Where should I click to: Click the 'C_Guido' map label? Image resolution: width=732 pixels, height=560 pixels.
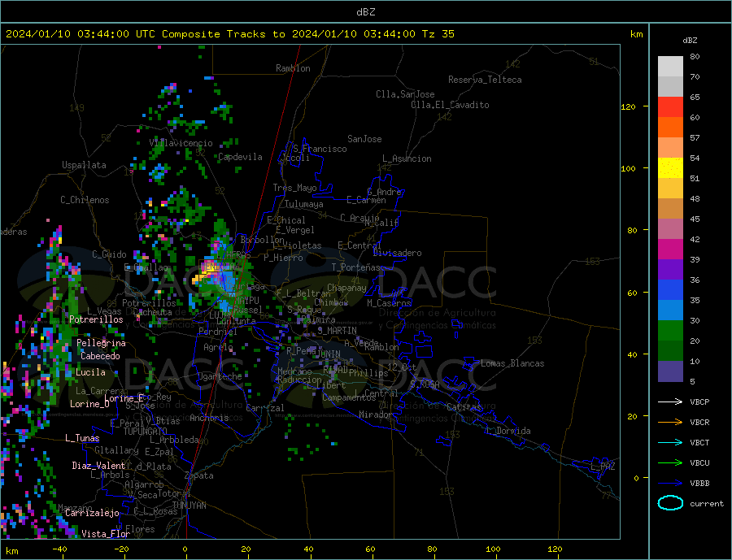tap(109, 254)
